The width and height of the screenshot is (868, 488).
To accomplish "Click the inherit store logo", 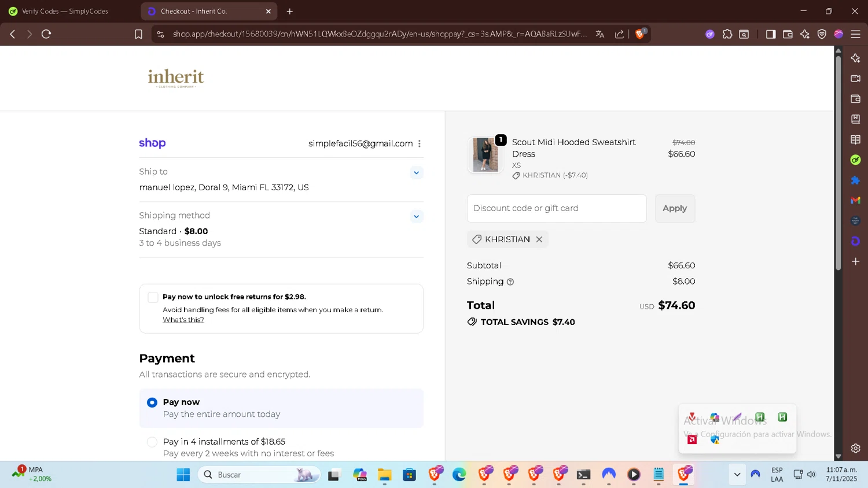I will (x=176, y=78).
